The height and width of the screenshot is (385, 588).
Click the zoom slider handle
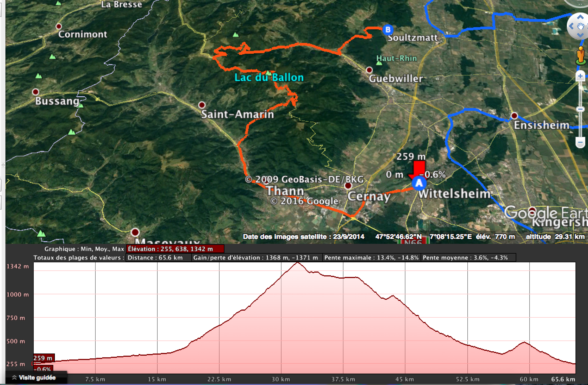[580, 109]
